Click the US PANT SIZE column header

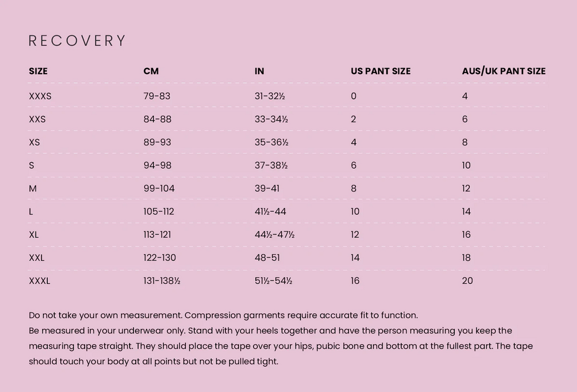click(380, 71)
